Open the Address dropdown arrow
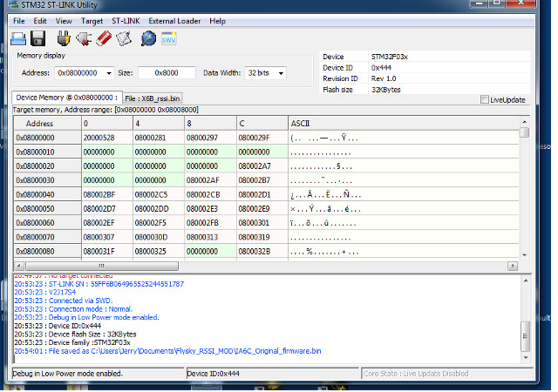The height and width of the screenshot is (392, 558). 109,73
